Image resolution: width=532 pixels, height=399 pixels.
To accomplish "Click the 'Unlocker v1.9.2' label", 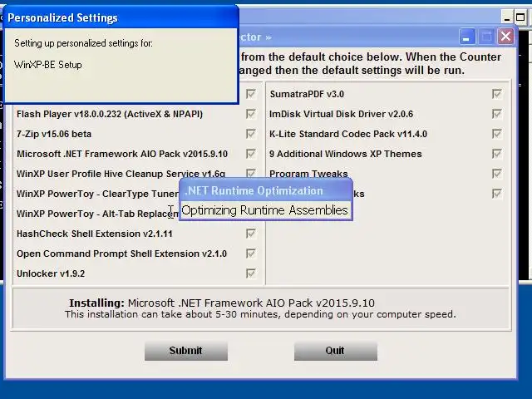I will (x=51, y=273).
